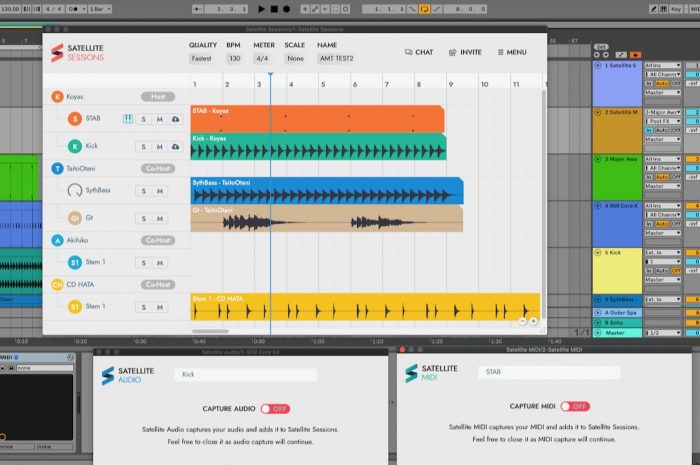Open Ableton quantization 1 Bar dropdown
This screenshot has height=465, width=700.
(100, 9)
